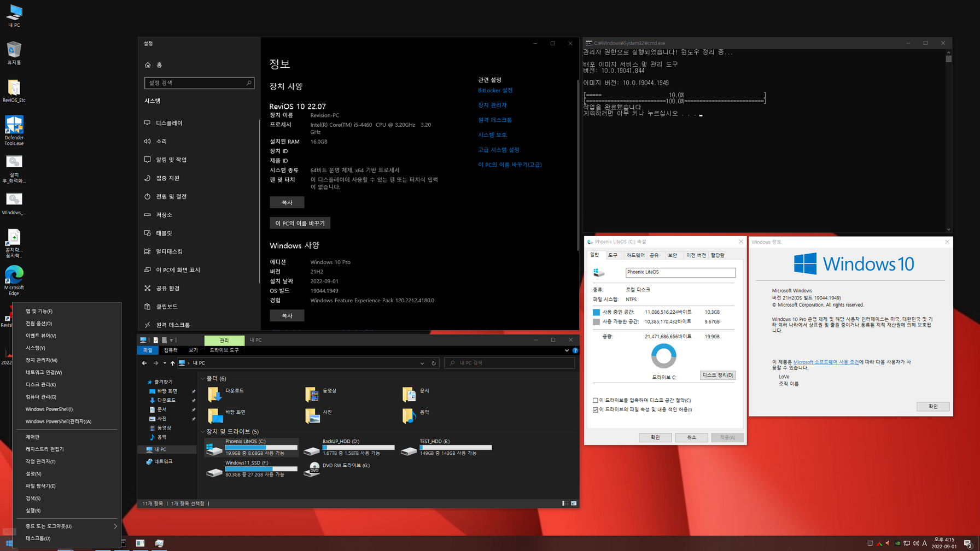Launch Defender Tools.exe desktop icon
Image resolution: width=980 pixels, height=551 pixels.
pos(14,130)
